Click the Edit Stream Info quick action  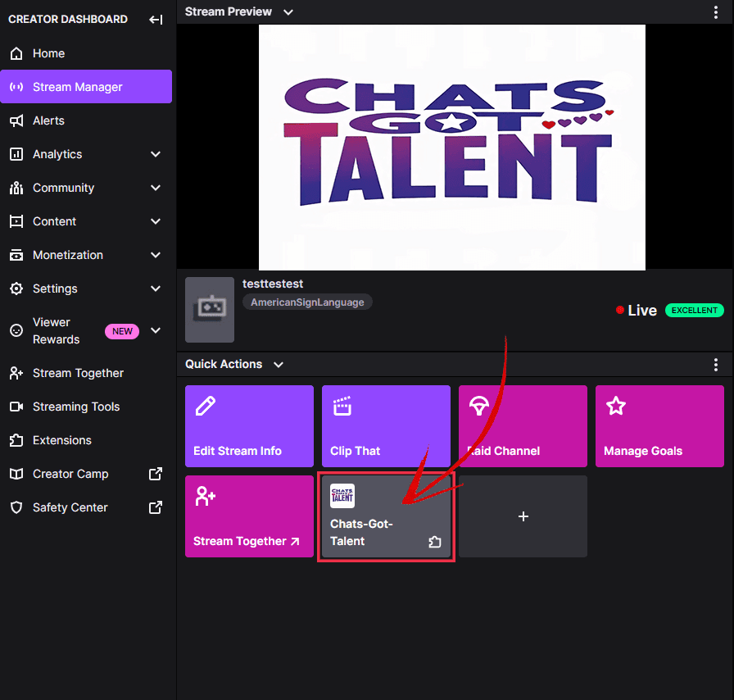249,426
